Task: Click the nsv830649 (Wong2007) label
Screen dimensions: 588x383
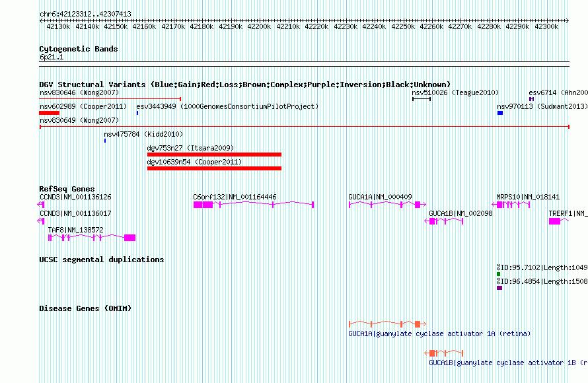Action: (x=79, y=120)
